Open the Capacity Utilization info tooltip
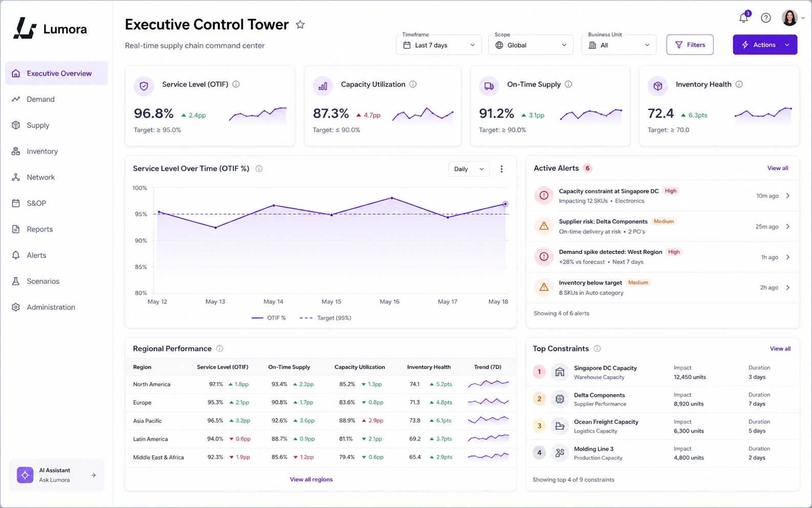This screenshot has height=508, width=812. point(413,84)
